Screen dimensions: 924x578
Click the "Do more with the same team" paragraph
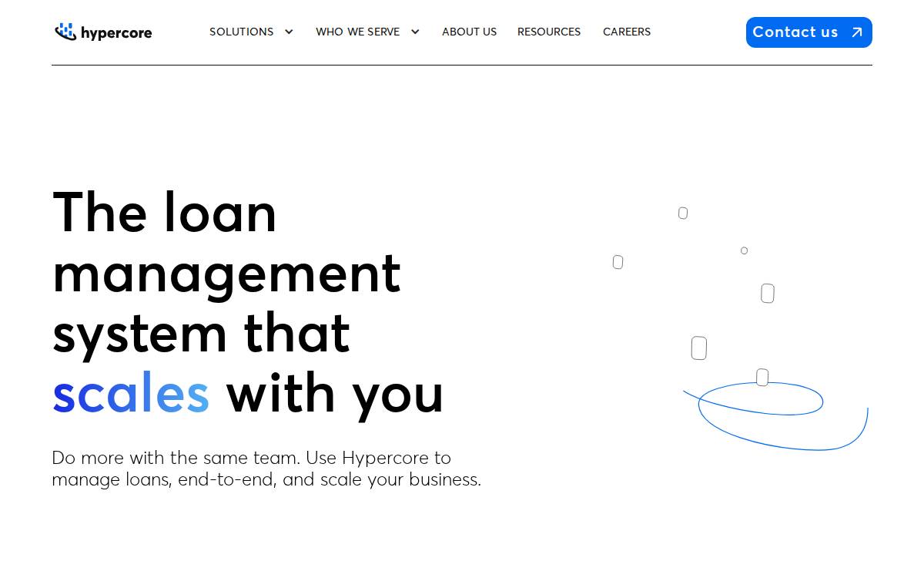point(266,469)
